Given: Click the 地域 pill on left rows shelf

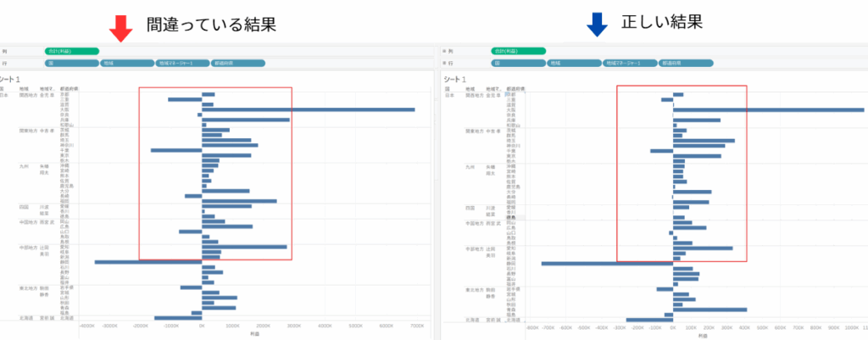Looking at the screenshot, I should [x=126, y=63].
